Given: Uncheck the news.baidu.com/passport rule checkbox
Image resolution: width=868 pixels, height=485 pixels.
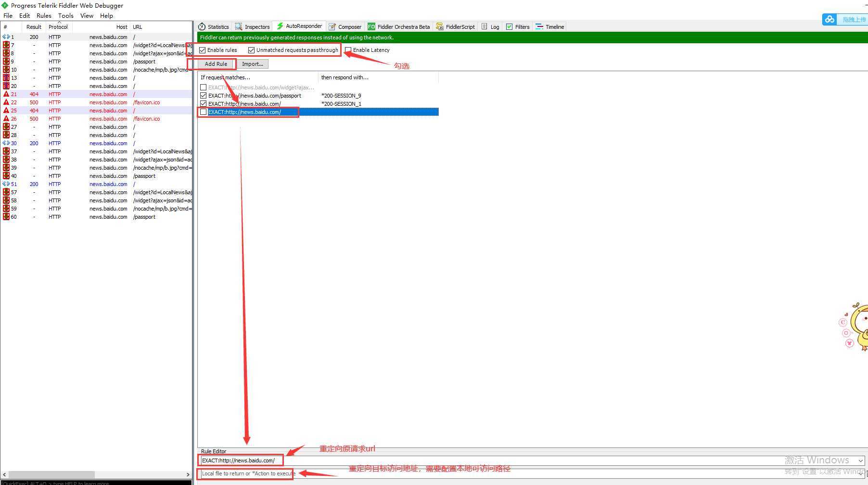Looking at the screenshot, I should [203, 96].
